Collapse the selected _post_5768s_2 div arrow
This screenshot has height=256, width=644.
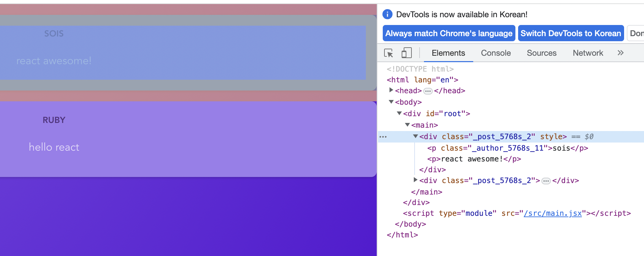pos(415,136)
